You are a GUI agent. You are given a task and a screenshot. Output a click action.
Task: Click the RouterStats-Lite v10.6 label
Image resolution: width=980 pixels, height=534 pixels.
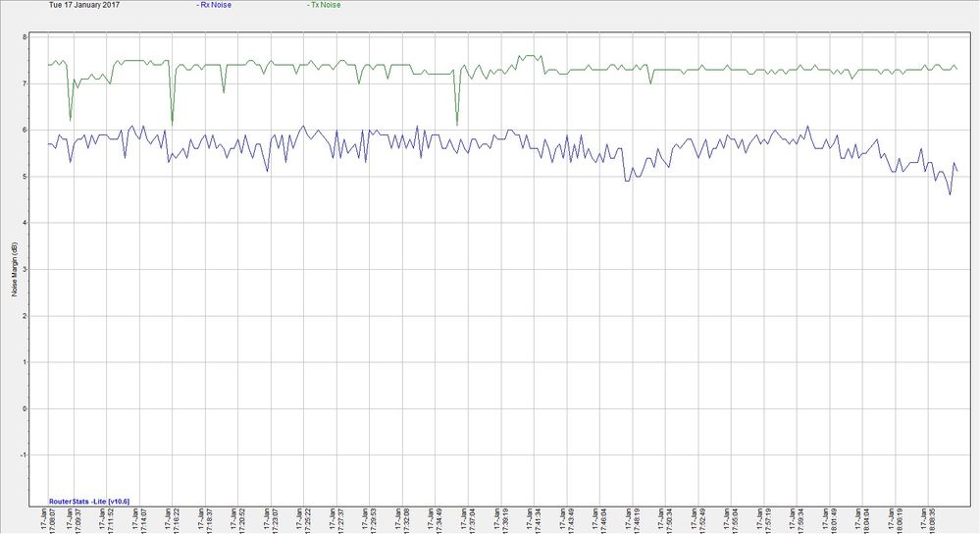[x=88, y=500]
